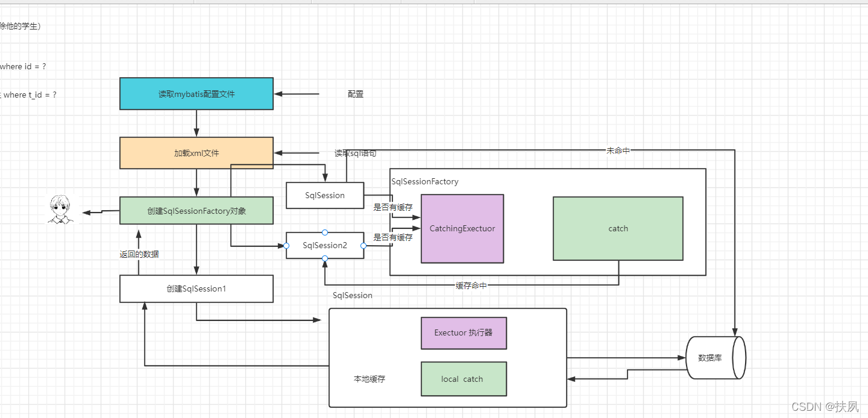Viewport: 868px width, 418px height.
Task: Select the 'local catch' green box
Action: [x=464, y=379]
